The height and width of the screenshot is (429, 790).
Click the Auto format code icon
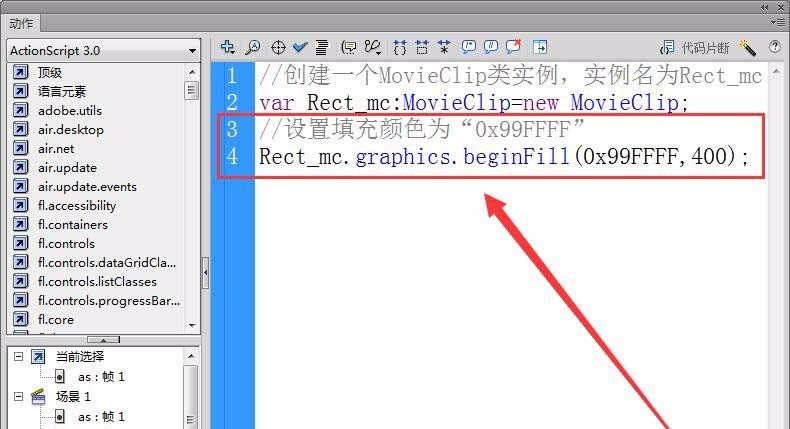coord(321,47)
